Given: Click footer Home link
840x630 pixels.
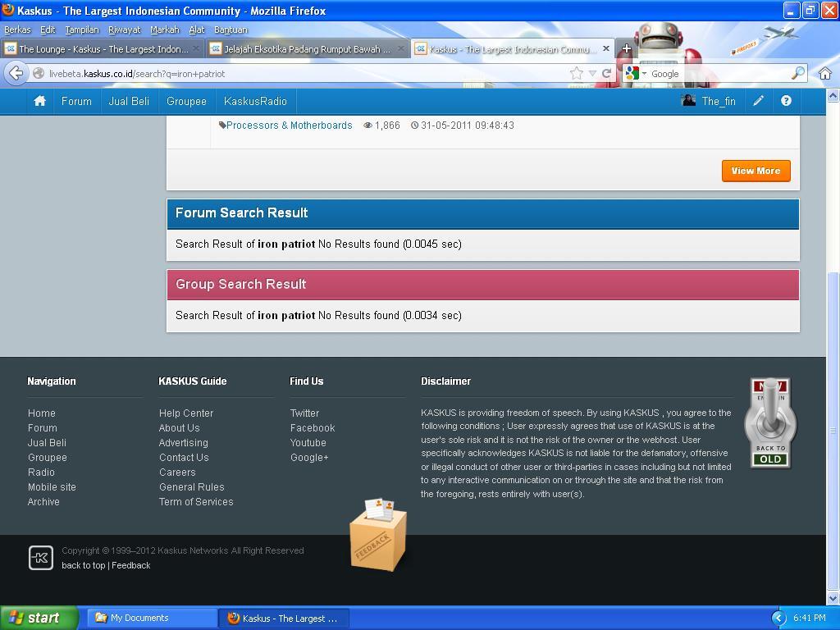Looking at the screenshot, I should (x=42, y=413).
